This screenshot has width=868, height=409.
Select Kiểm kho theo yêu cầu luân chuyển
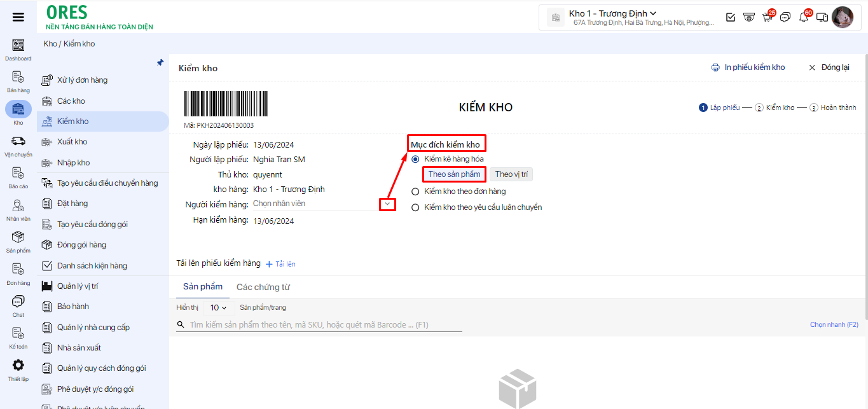point(415,207)
